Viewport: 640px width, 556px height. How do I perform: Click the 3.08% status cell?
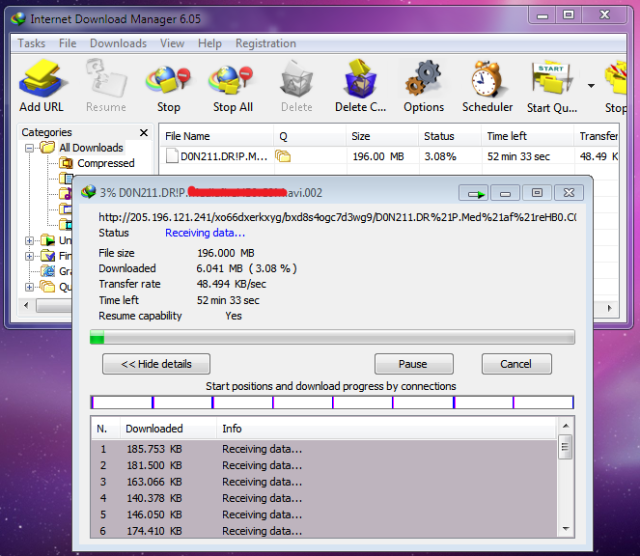440,156
